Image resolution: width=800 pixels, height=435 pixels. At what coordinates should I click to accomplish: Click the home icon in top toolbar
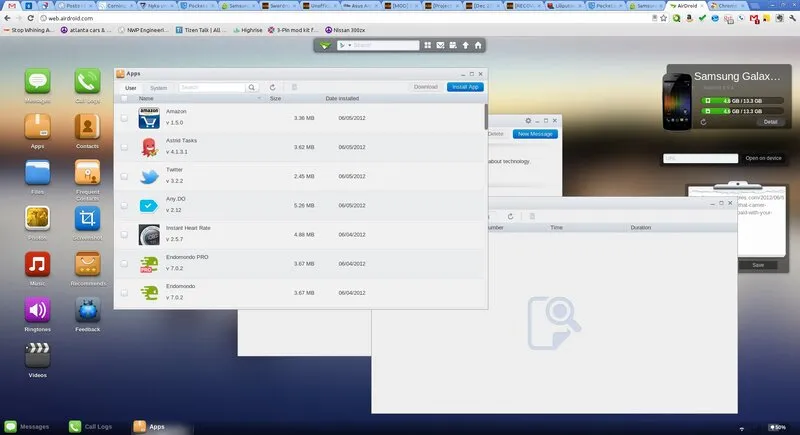(x=478, y=45)
